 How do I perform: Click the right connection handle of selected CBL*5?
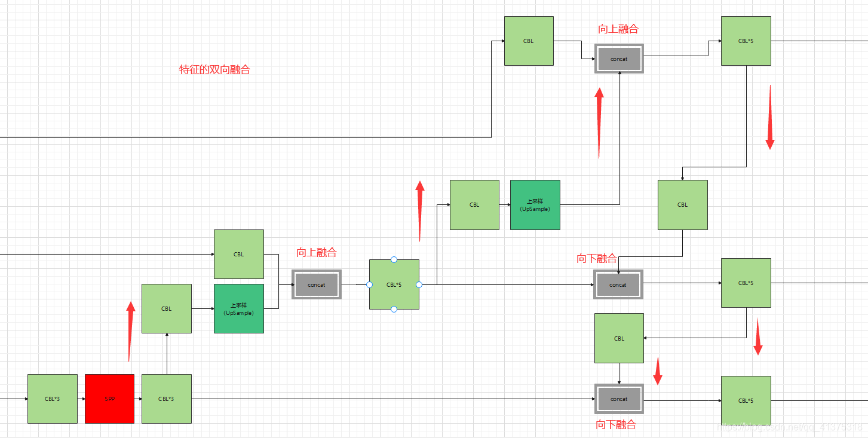pyautogui.click(x=419, y=284)
